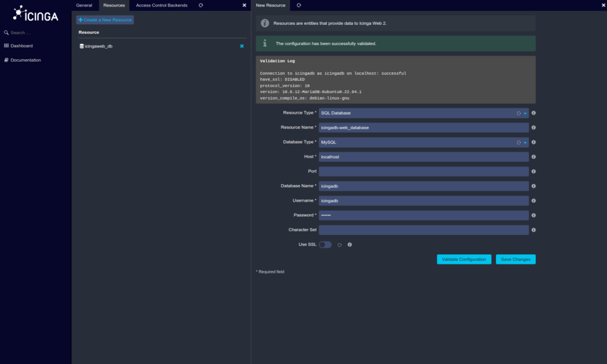The image size is (607, 364).
Task: Click the Icinga logo
Action: tap(36, 14)
